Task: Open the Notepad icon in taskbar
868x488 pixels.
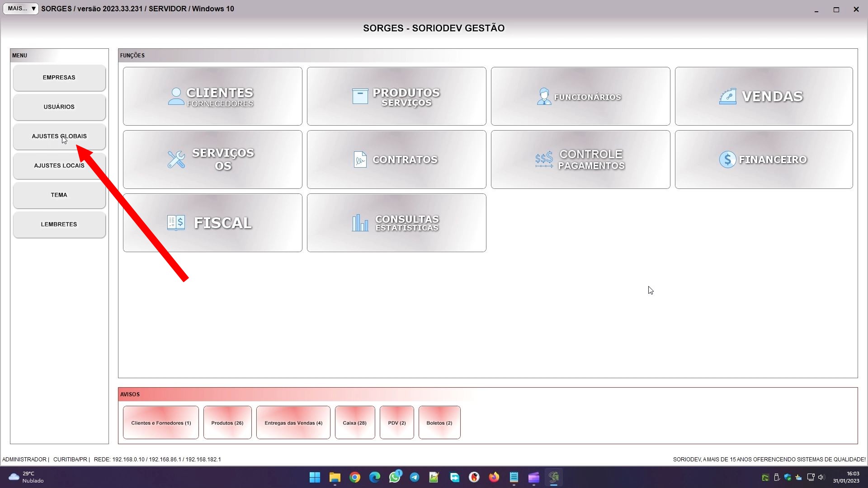Action: (x=514, y=477)
